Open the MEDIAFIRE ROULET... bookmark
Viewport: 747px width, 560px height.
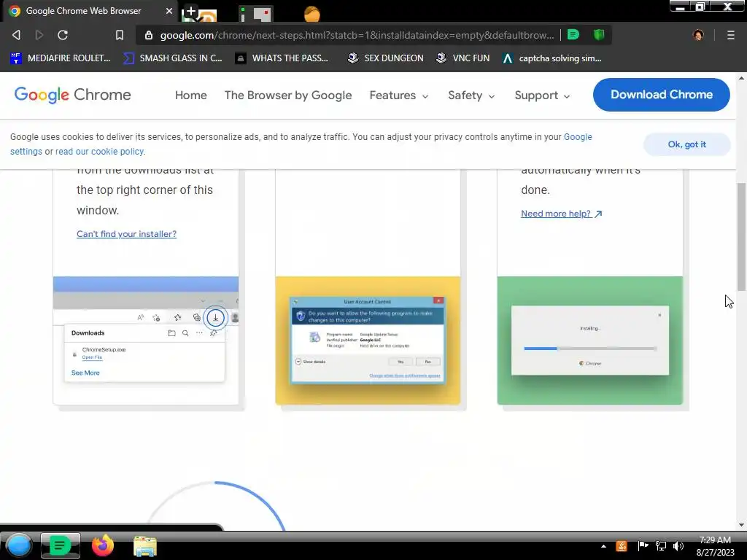point(60,58)
